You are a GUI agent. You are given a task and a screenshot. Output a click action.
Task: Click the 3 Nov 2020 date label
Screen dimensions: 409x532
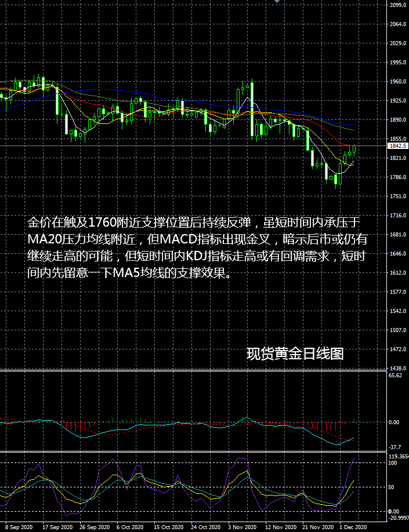coord(242,527)
